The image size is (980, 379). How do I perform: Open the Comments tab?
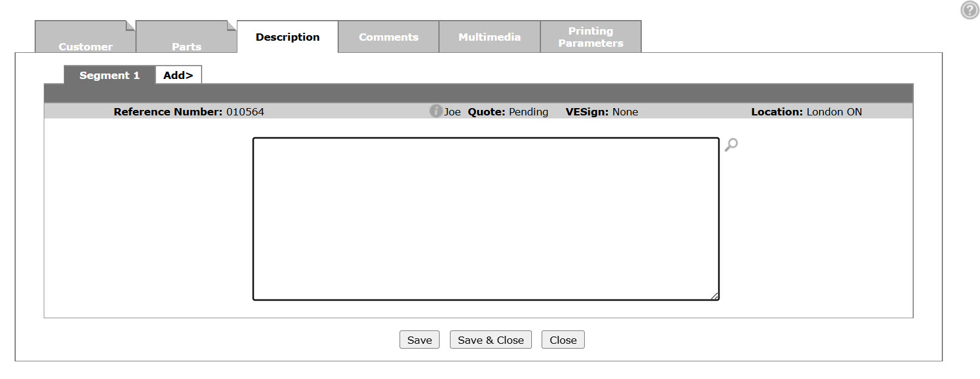click(x=389, y=37)
